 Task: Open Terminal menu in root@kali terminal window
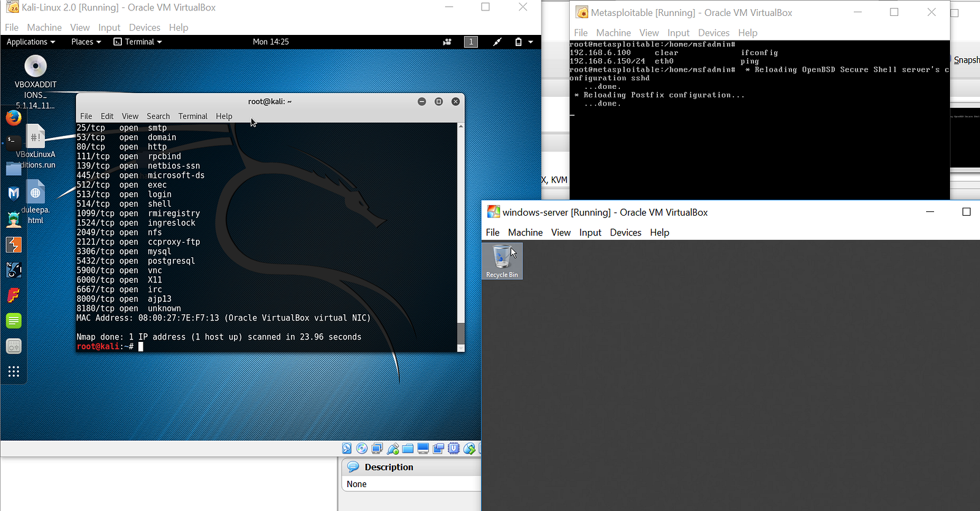tap(193, 116)
